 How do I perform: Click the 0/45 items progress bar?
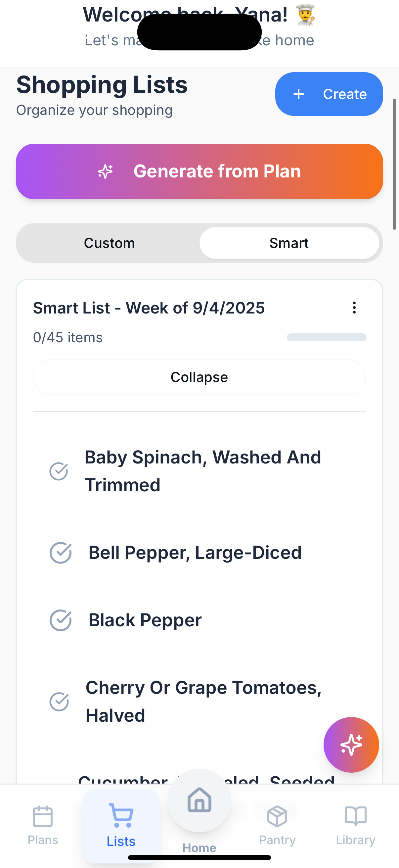pyautogui.click(x=326, y=337)
